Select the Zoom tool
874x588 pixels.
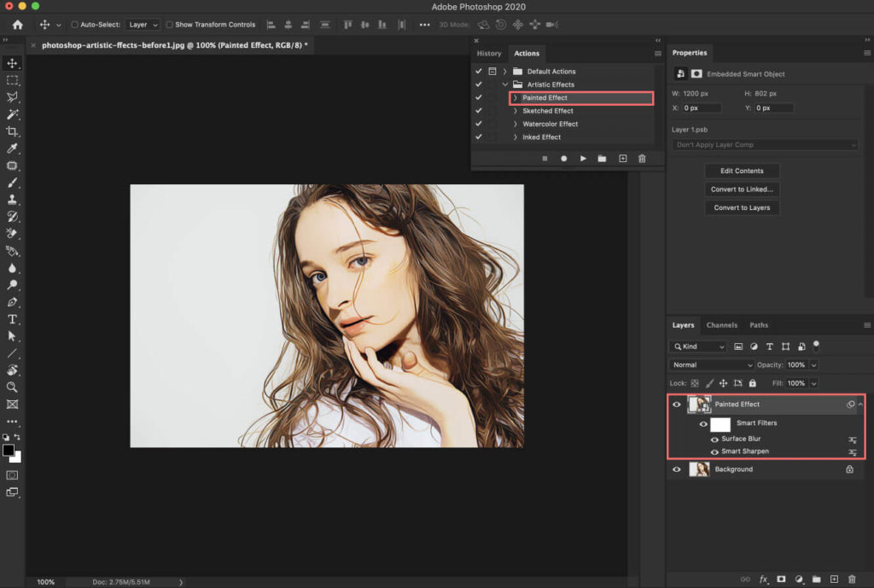pyautogui.click(x=12, y=387)
